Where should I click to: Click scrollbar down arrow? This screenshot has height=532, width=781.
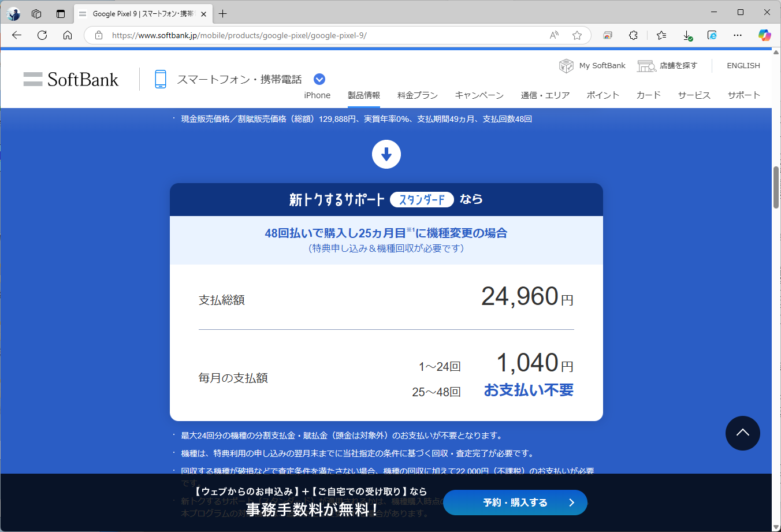(x=776, y=526)
